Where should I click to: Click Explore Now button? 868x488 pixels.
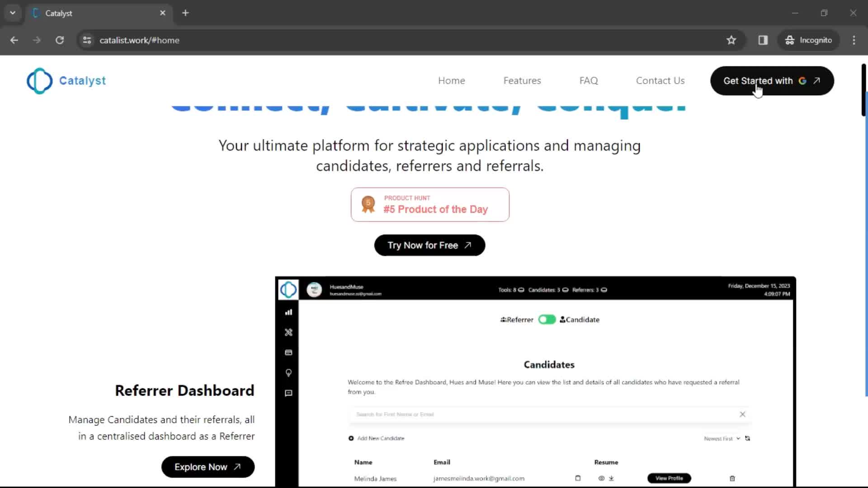pyautogui.click(x=208, y=467)
